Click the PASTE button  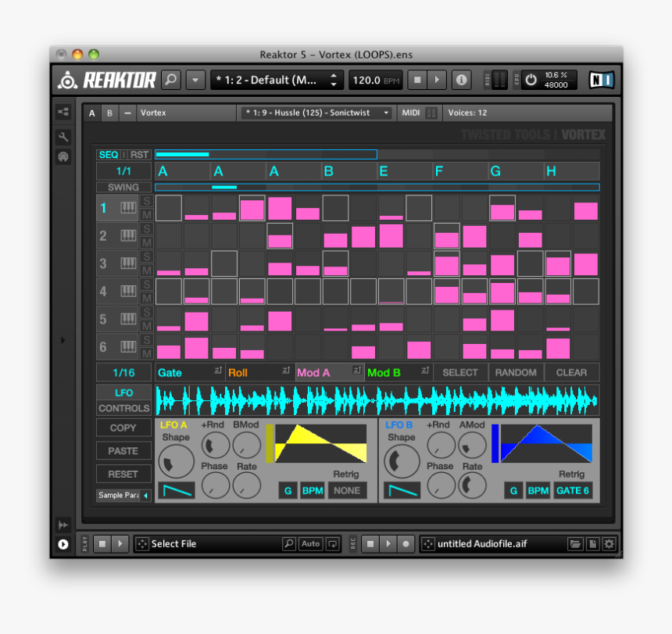123,451
